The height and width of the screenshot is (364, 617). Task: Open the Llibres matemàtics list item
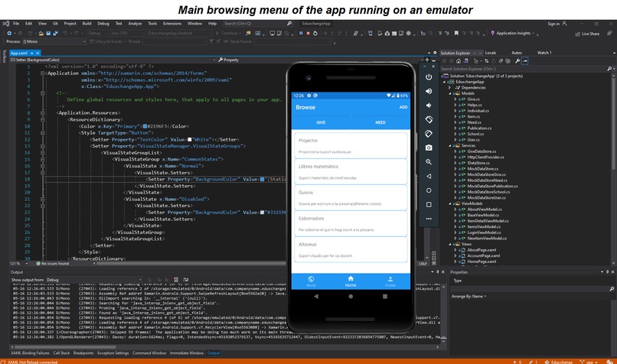[351, 171]
